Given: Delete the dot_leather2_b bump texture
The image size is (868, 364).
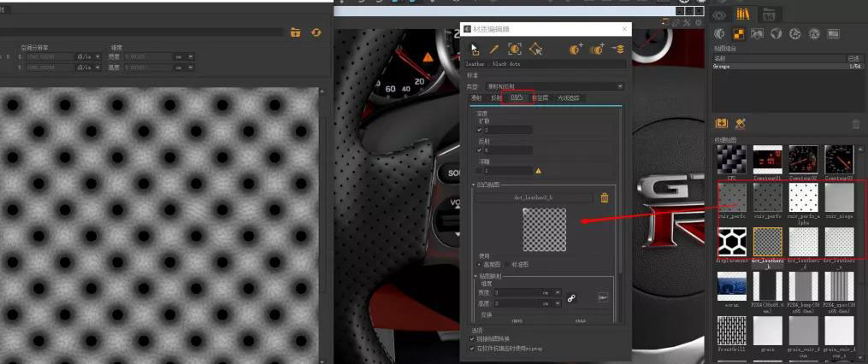Looking at the screenshot, I should coord(605,197).
